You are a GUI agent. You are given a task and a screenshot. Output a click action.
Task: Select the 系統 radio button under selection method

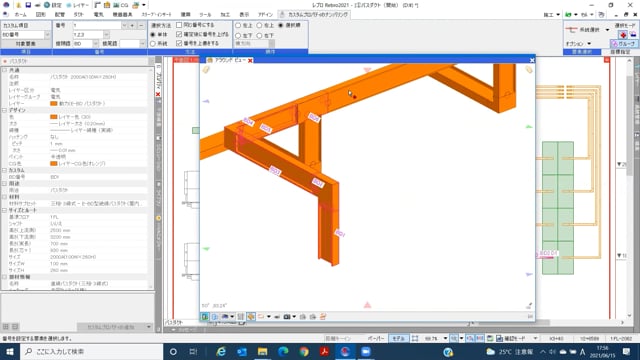click(153, 44)
